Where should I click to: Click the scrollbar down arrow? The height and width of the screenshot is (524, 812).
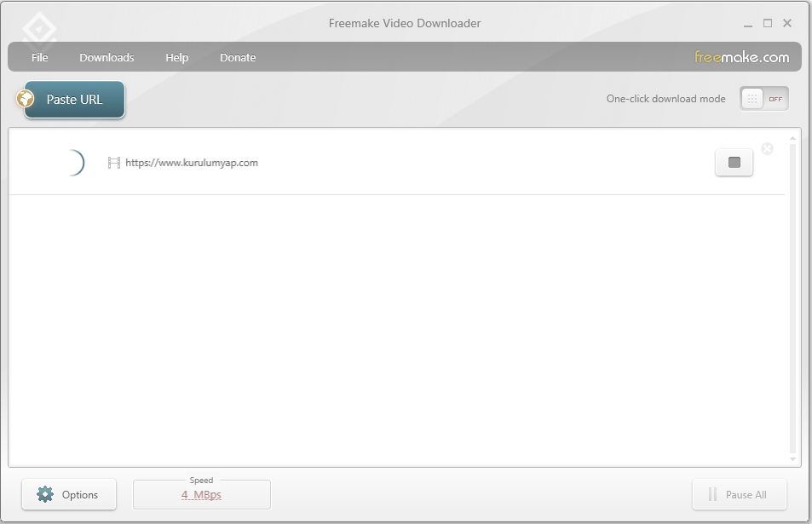pyautogui.click(x=792, y=459)
